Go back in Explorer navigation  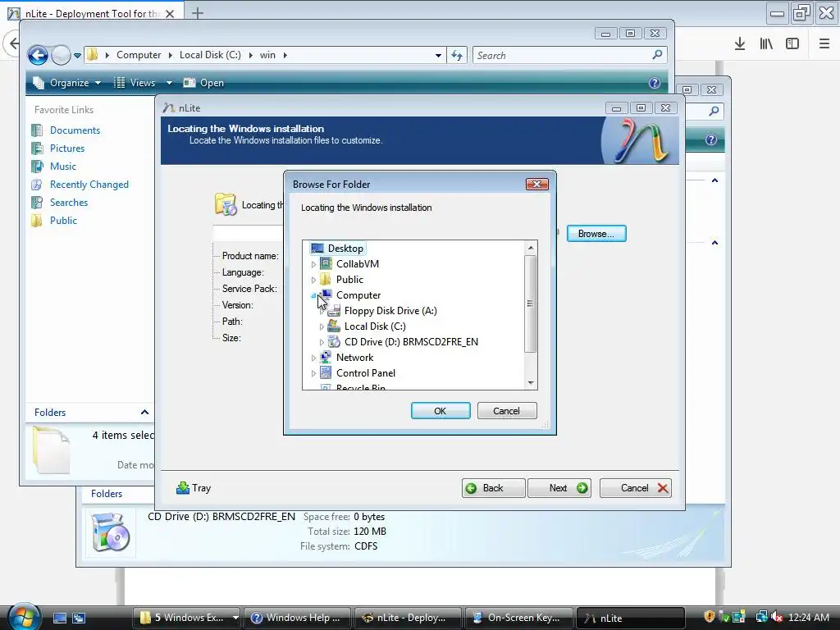click(38, 55)
